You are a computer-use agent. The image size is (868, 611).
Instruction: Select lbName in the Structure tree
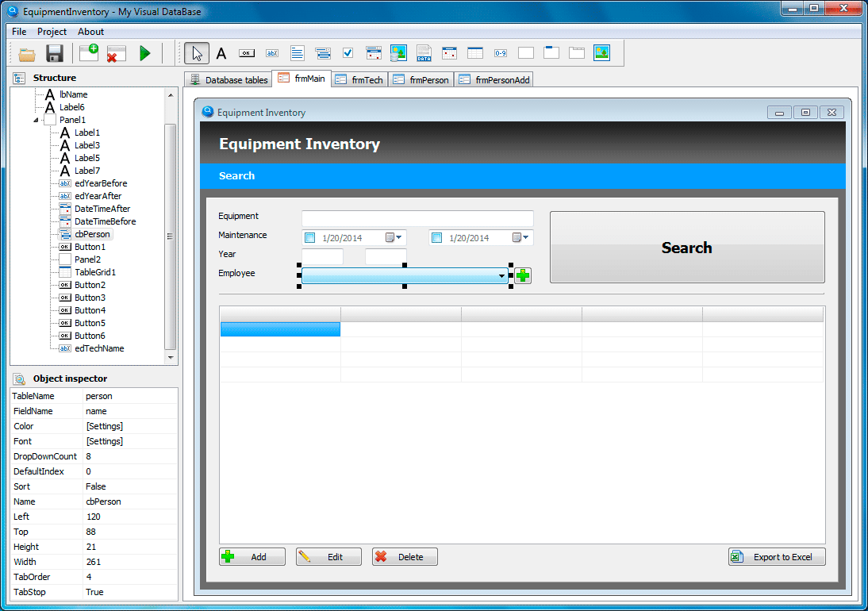click(74, 94)
